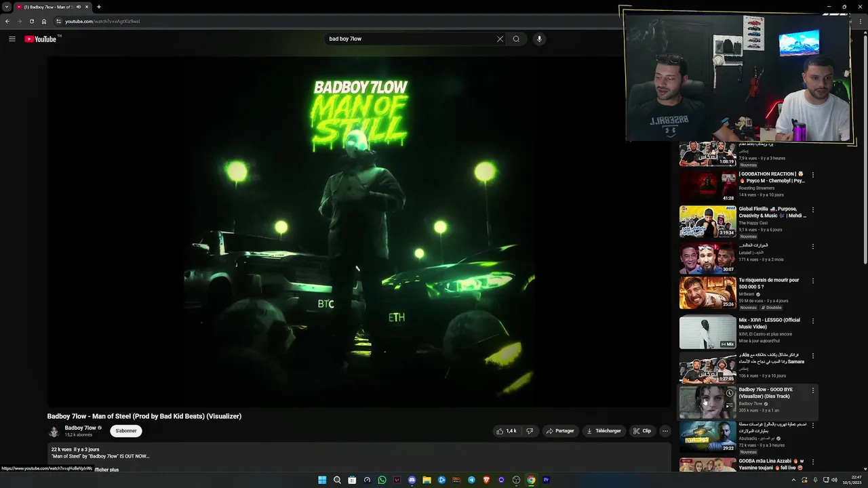Viewport: 868px width, 488px height.
Task: Clear the search box with X
Action: click(x=500, y=39)
